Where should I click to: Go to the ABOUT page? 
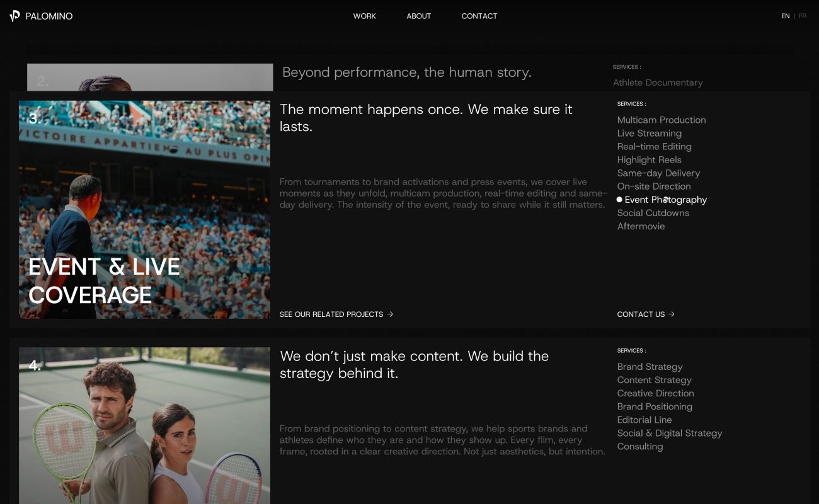pos(419,16)
